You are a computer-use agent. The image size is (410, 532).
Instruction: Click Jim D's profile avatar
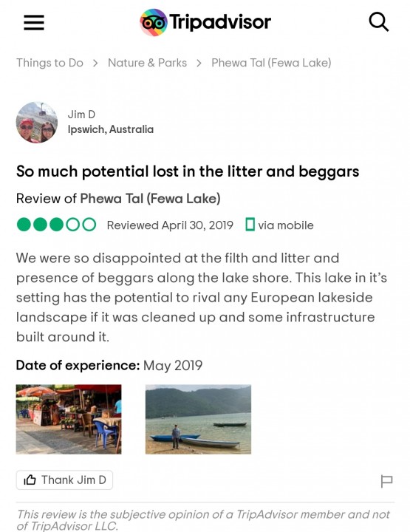[x=37, y=122]
